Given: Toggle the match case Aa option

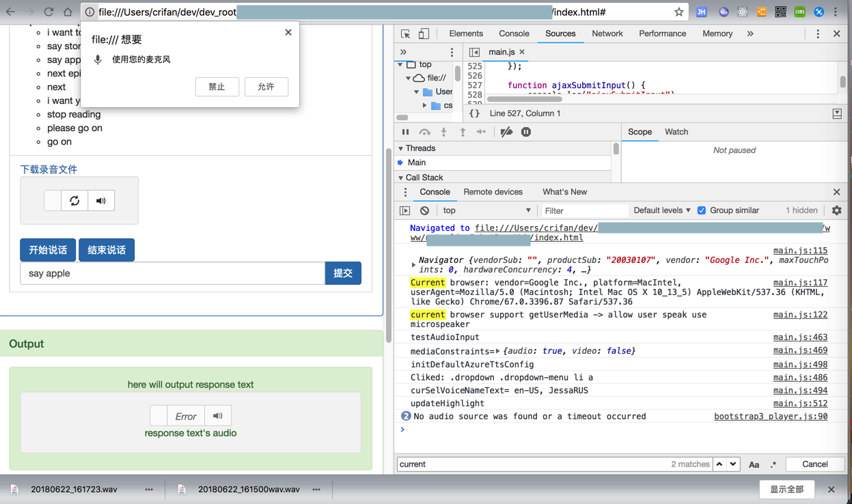Looking at the screenshot, I should [x=754, y=464].
